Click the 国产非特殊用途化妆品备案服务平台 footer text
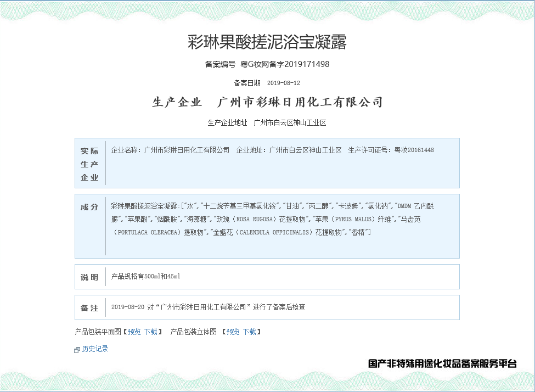 (442, 363)
